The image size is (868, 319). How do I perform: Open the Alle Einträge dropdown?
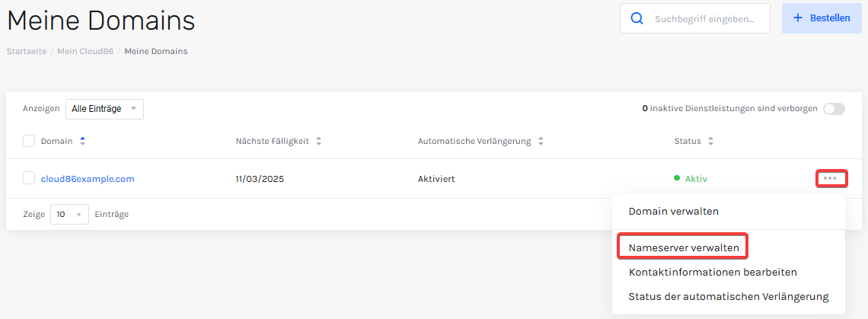pos(104,109)
